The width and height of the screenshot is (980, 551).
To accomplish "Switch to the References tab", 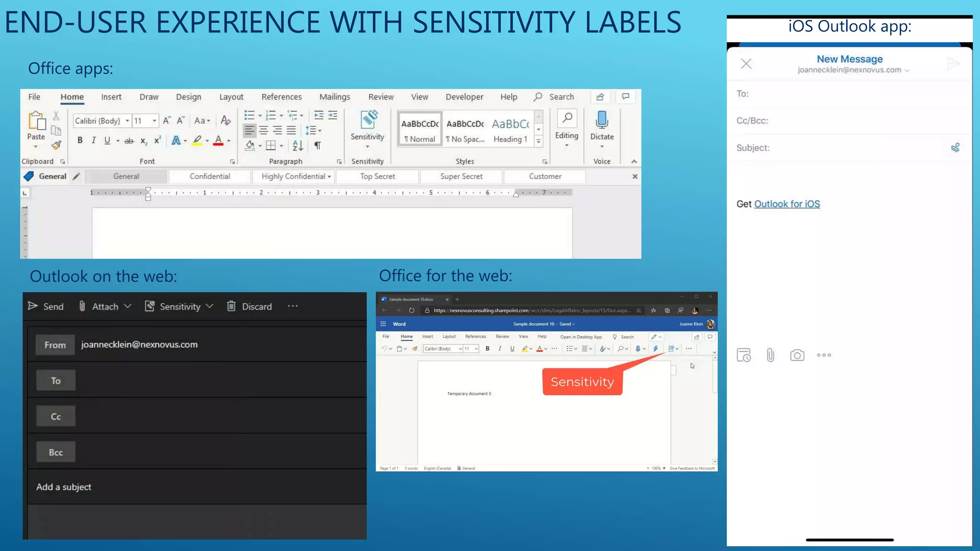I will [x=281, y=97].
